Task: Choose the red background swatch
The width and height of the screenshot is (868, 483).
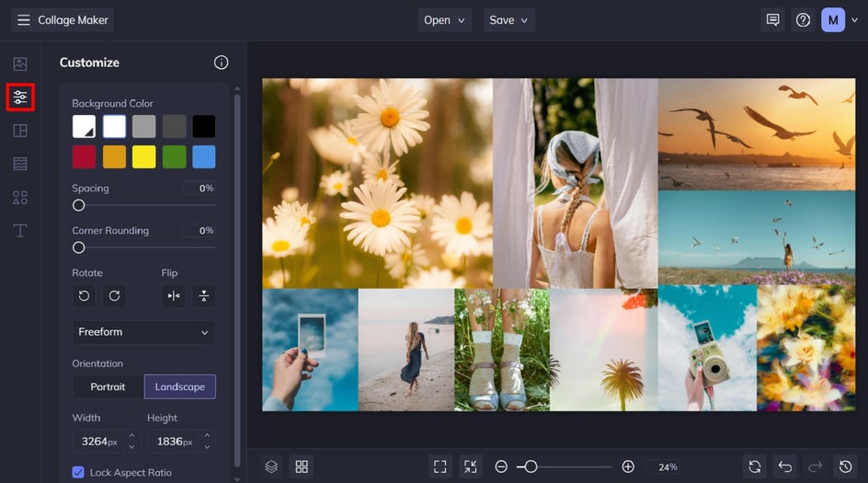Action: pos(85,156)
